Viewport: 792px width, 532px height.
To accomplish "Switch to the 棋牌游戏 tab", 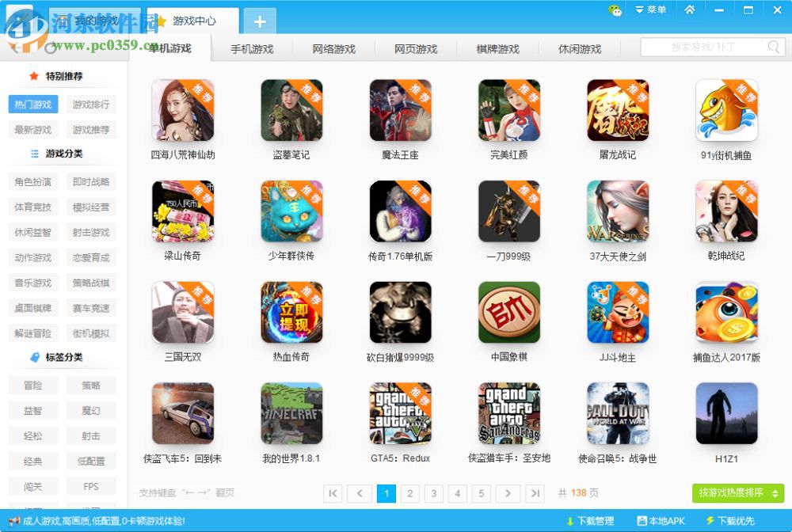I will tap(497, 48).
